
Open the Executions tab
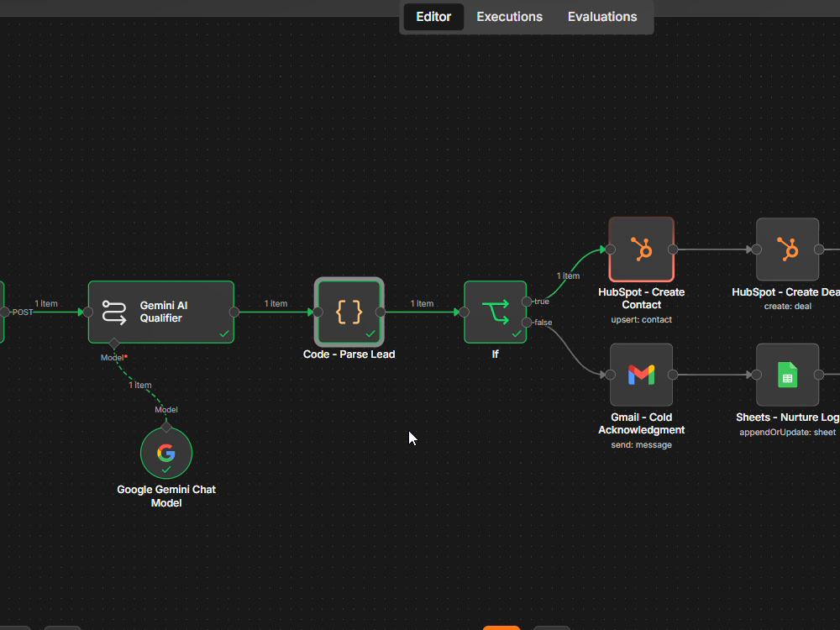510,17
